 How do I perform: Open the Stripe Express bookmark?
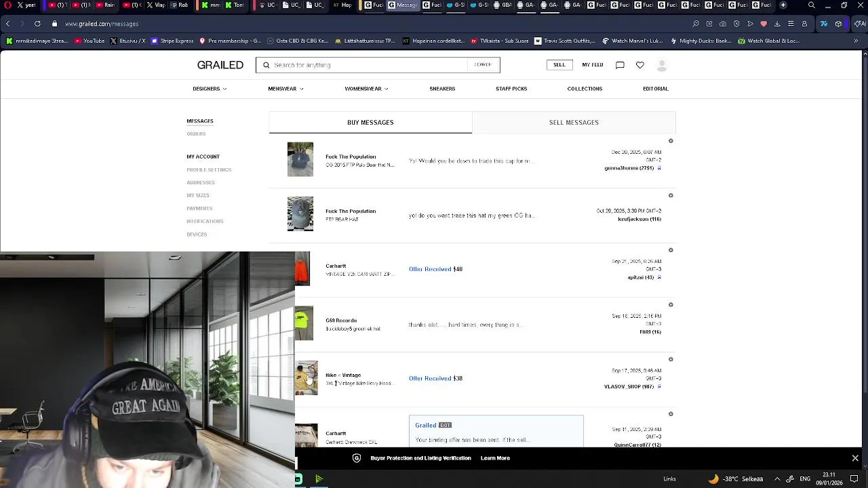point(172,41)
